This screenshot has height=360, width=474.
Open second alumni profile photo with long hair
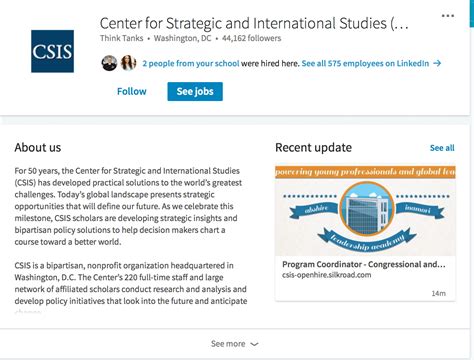(x=128, y=63)
